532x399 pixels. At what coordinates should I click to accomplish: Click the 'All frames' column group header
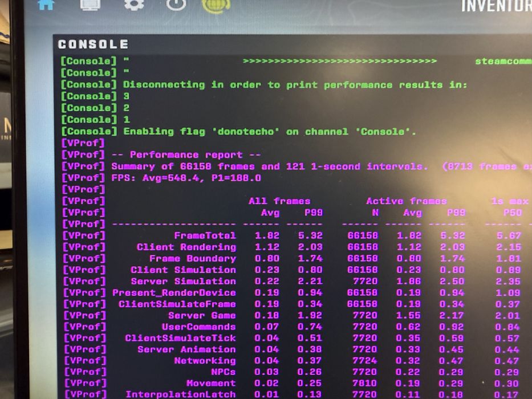(x=279, y=201)
